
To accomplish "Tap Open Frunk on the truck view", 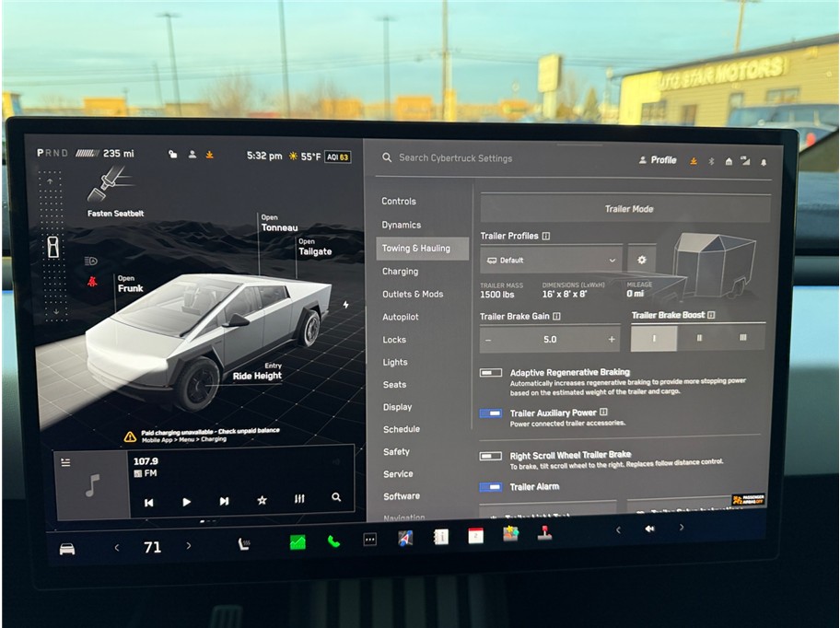I will [130, 285].
